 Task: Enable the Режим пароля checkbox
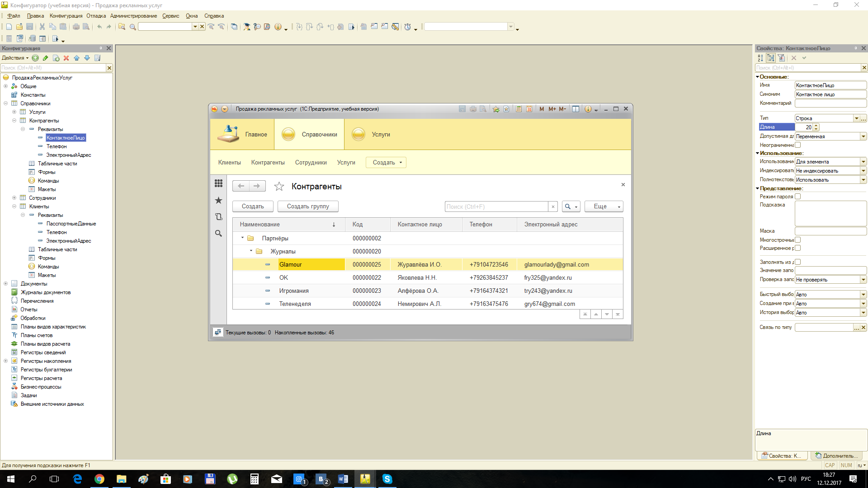click(x=798, y=197)
